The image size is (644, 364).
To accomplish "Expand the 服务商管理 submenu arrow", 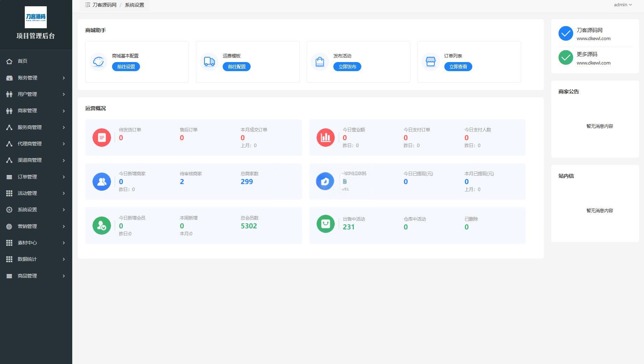I will (x=64, y=127).
